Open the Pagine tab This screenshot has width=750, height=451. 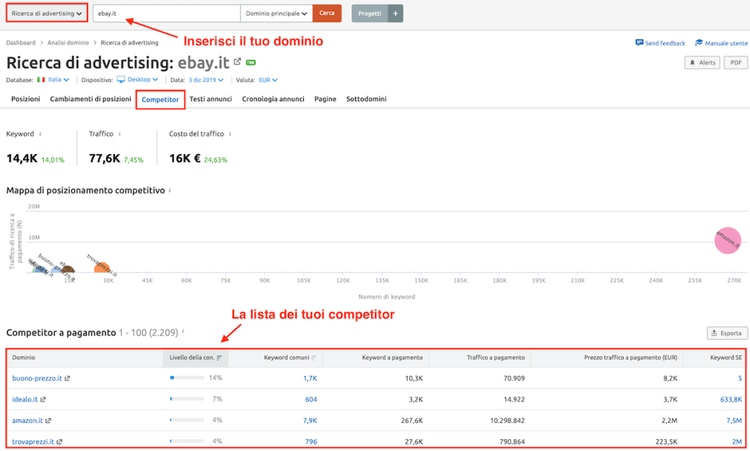point(325,99)
